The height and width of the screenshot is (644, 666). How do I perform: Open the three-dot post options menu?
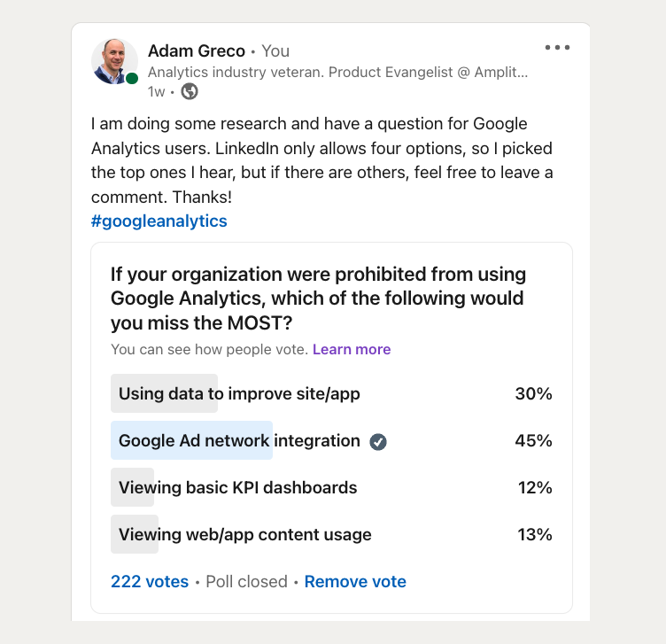coord(557,47)
